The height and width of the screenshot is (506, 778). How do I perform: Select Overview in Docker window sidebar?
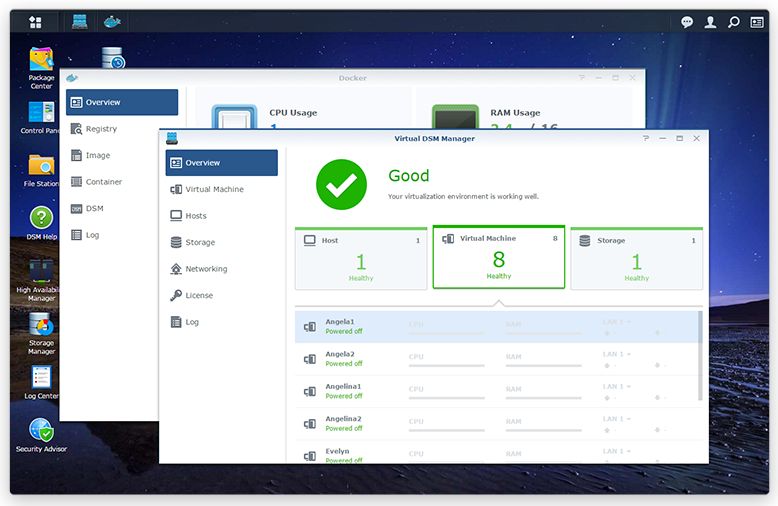click(122, 102)
